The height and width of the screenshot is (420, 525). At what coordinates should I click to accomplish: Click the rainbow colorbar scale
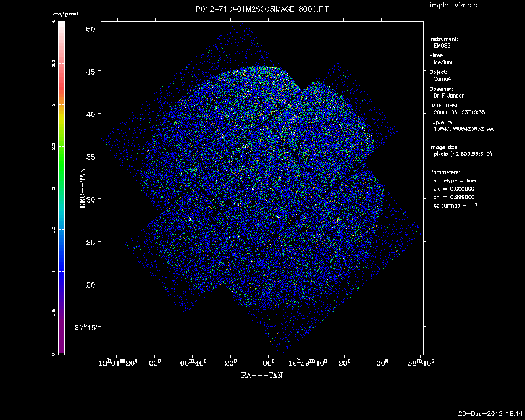point(61,188)
